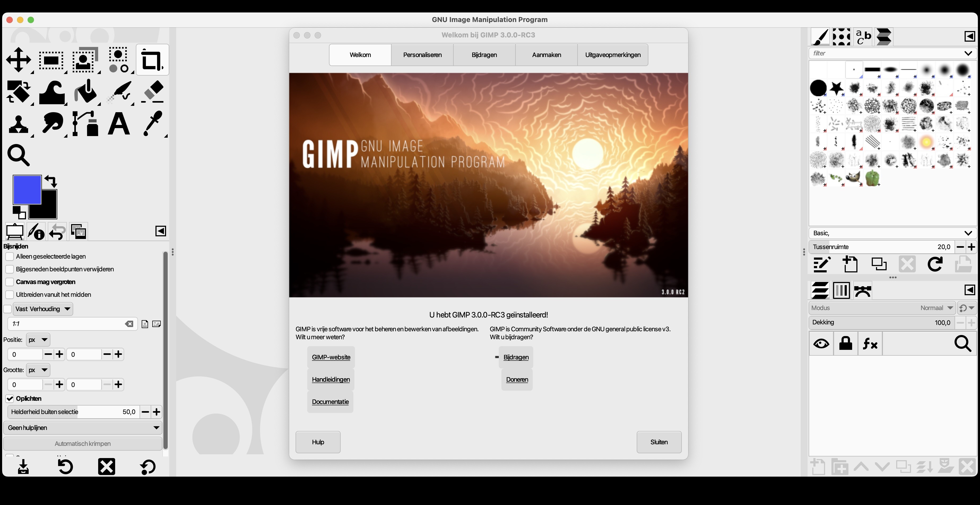This screenshot has height=505, width=980.
Task: Open the Uitgaveopmerkingen tab
Action: click(x=613, y=55)
